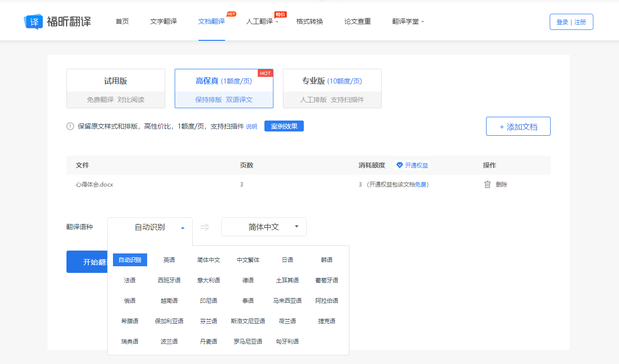Select 芬兰语 in the language list

coord(209,321)
